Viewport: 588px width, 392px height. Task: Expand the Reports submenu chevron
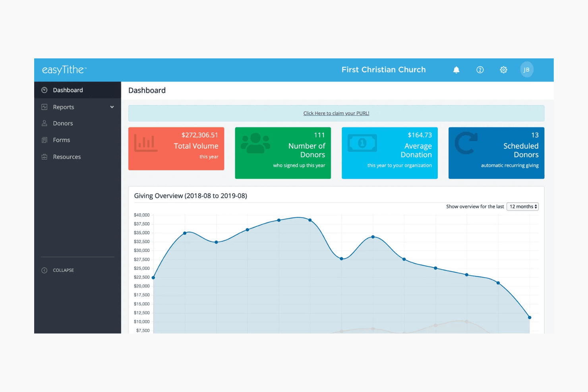112,107
